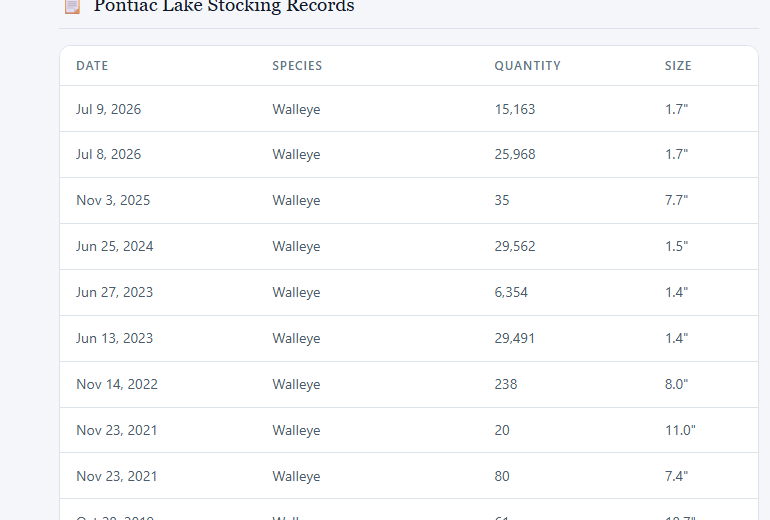Click the size 7.7" value
Viewport: 770px width, 520px height.
(677, 200)
